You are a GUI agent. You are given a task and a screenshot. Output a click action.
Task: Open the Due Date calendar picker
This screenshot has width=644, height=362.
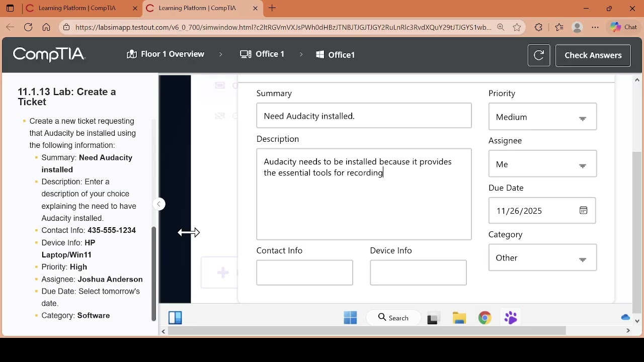point(583,211)
